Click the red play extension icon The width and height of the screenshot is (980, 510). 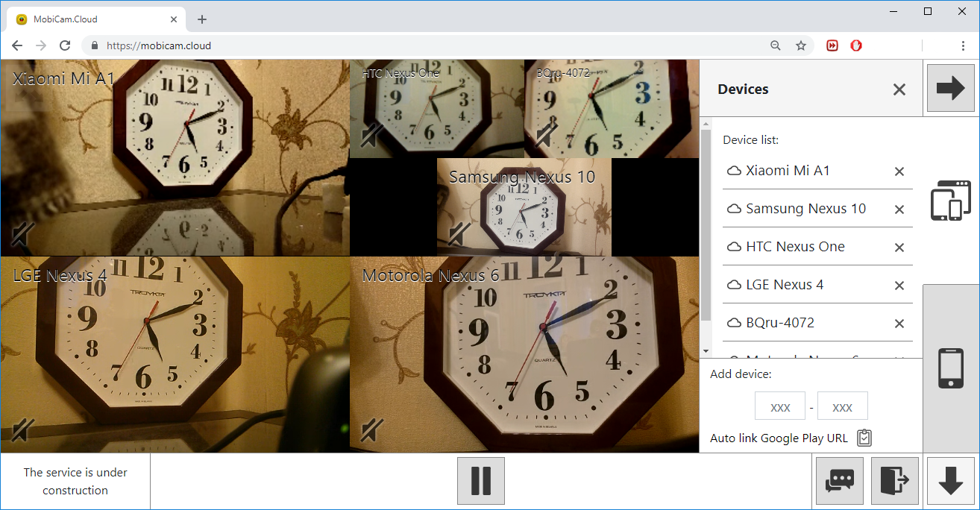[832, 45]
